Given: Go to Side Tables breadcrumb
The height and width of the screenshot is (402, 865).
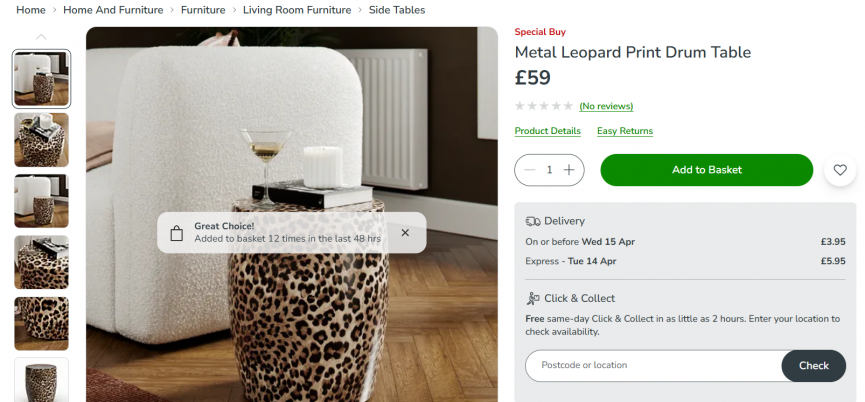Looking at the screenshot, I should tap(397, 10).
